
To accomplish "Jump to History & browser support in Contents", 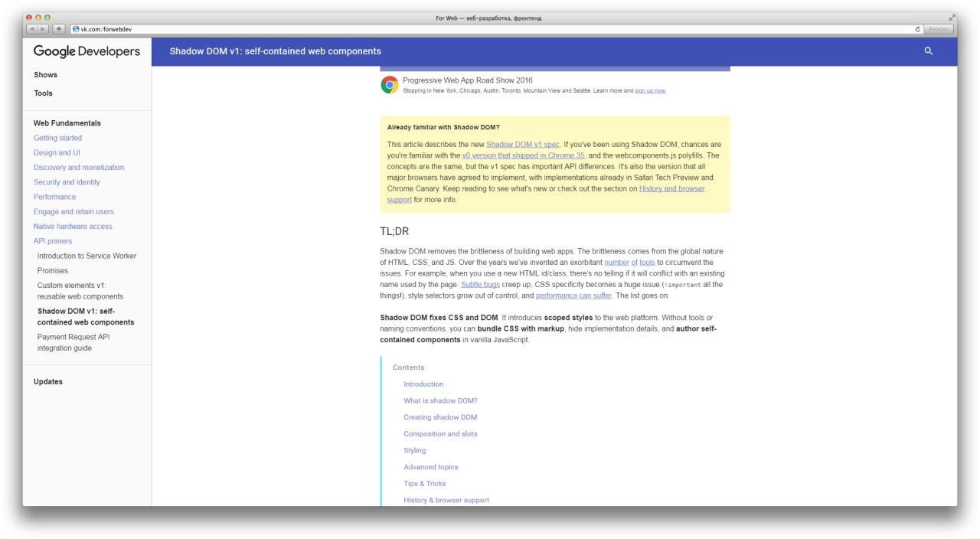I will click(x=446, y=500).
